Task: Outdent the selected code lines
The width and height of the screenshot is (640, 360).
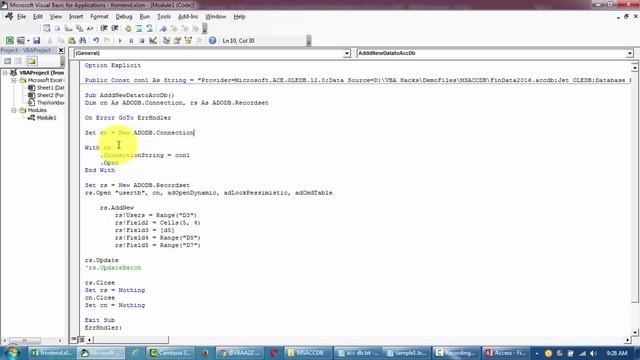Action: pyautogui.click(x=115, y=28)
